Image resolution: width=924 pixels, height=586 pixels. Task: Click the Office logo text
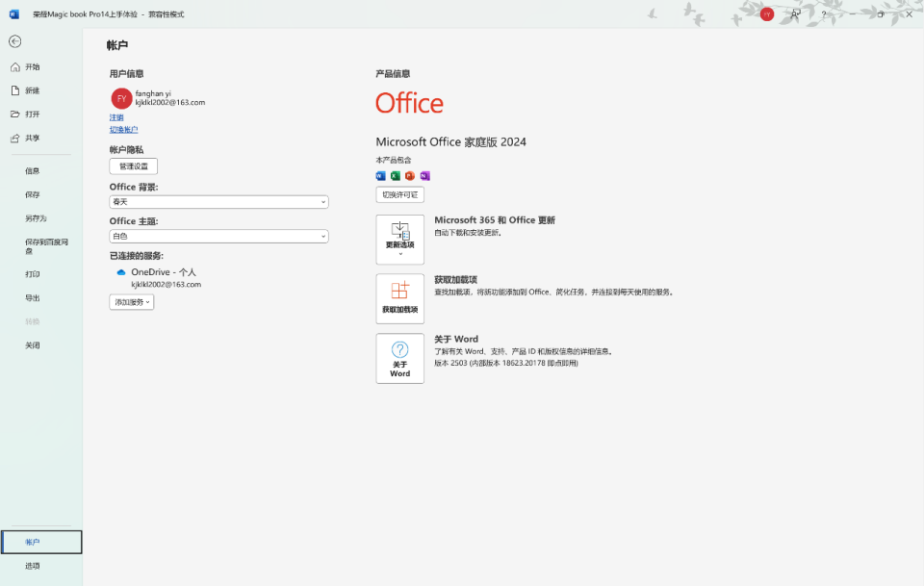(410, 103)
